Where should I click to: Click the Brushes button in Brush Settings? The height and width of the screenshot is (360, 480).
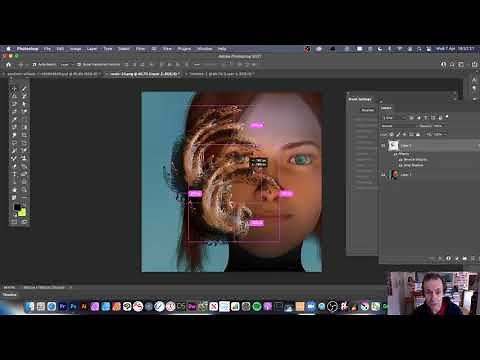[x=367, y=110]
